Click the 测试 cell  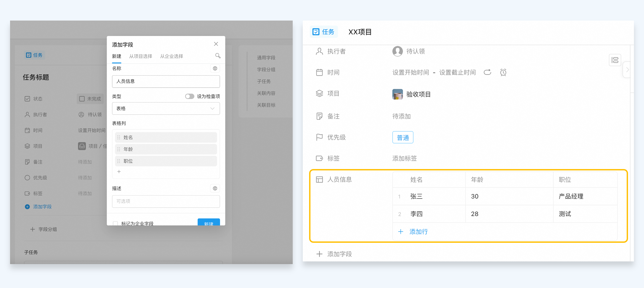[x=585, y=214]
